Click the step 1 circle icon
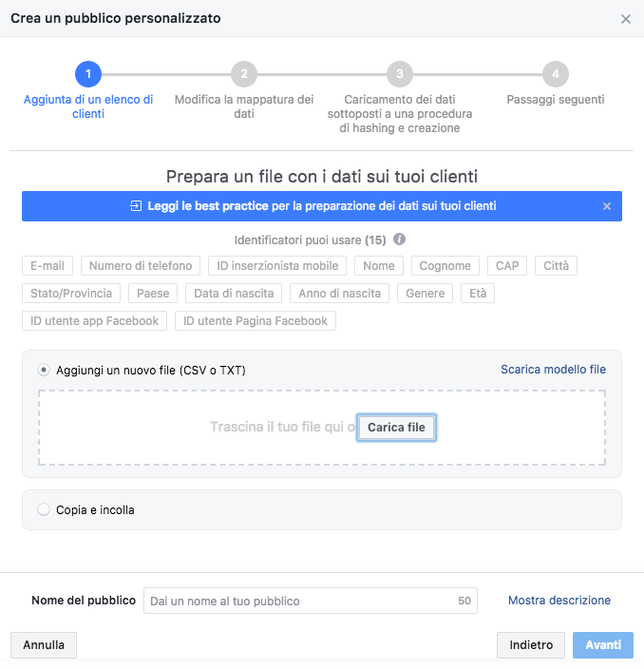This screenshot has height=669, width=644. (x=88, y=74)
